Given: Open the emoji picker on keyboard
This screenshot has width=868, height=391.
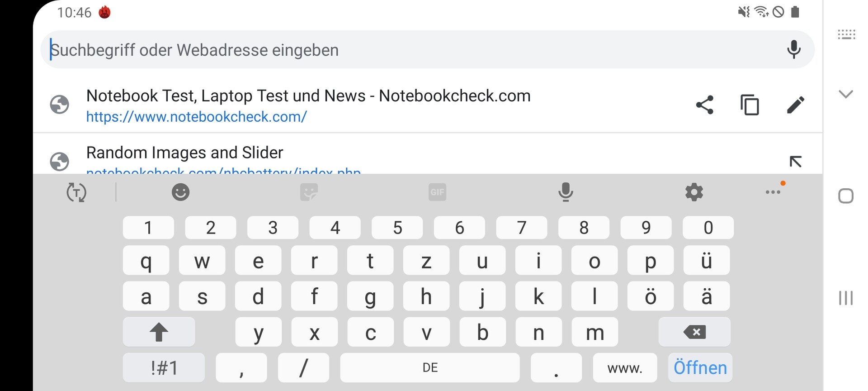Looking at the screenshot, I should 180,192.
